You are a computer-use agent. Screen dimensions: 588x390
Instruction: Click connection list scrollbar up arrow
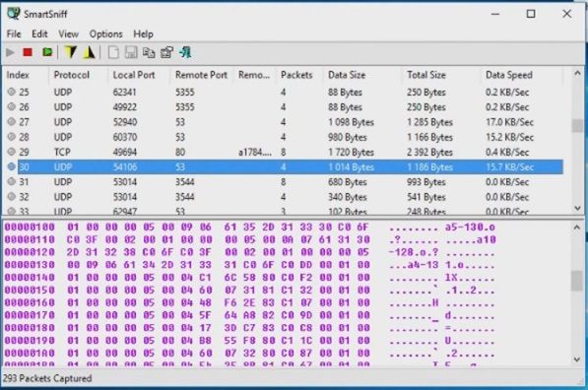click(x=577, y=74)
